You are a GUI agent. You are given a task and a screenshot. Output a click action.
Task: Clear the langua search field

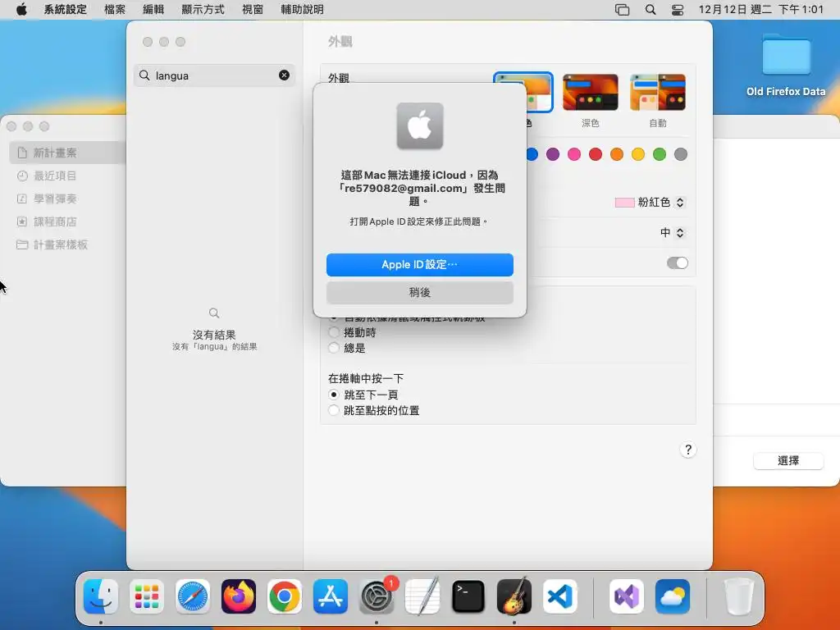[284, 75]
